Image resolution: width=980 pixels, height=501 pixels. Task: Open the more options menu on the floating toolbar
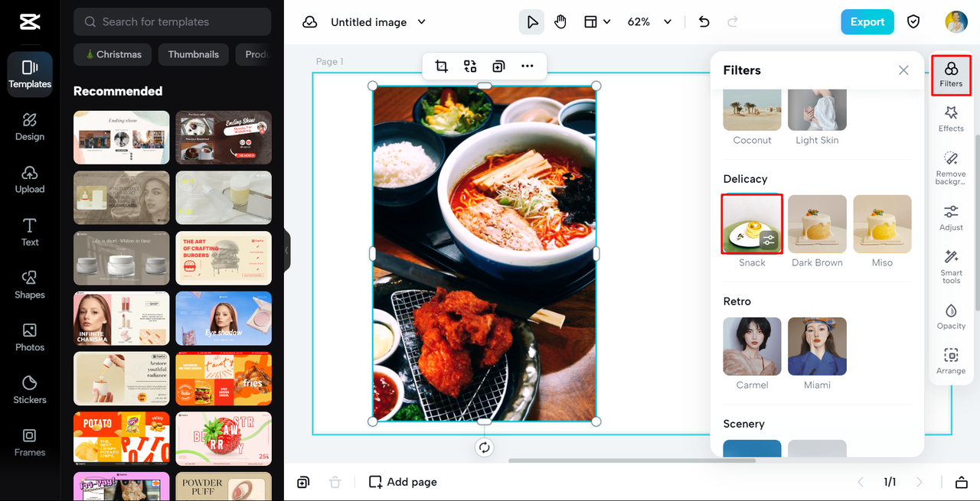[528, 67]
